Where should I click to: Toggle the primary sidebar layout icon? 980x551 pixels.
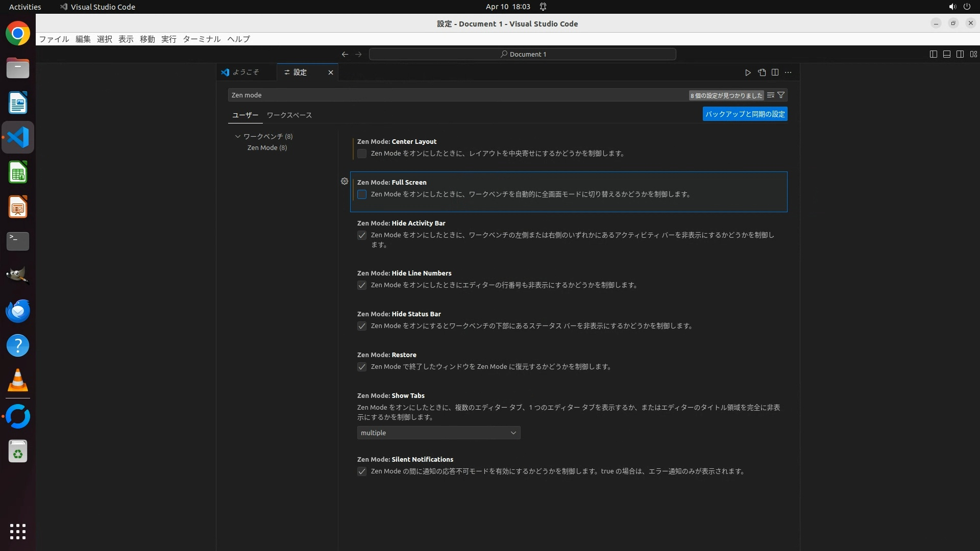[x=933, y=54]
